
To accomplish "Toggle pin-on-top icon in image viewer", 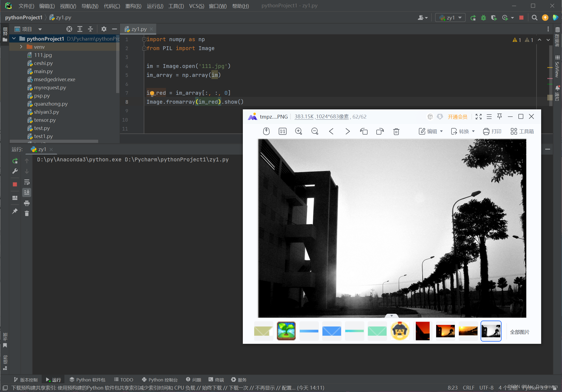I will point(500,116).
